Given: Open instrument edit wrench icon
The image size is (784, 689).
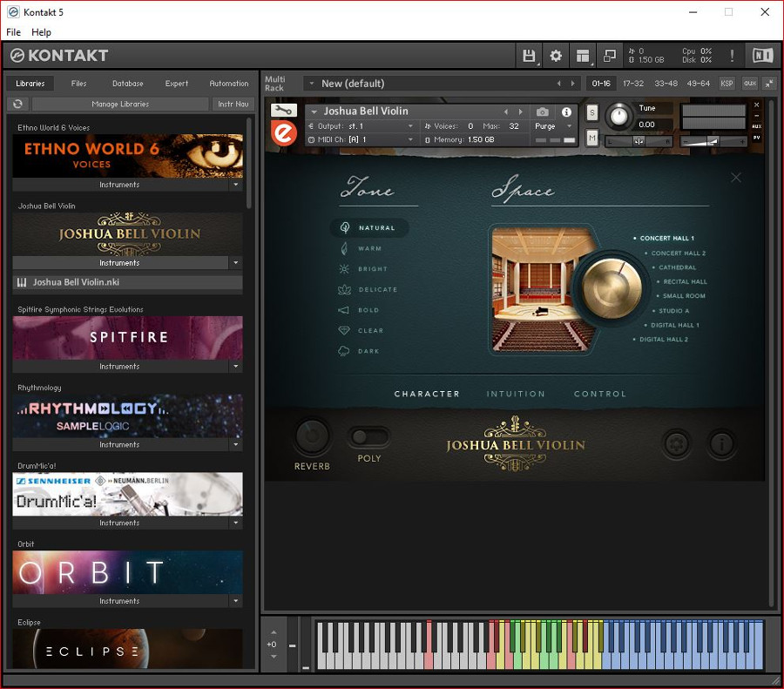Looking at the screenshot, I should (283, 111).
